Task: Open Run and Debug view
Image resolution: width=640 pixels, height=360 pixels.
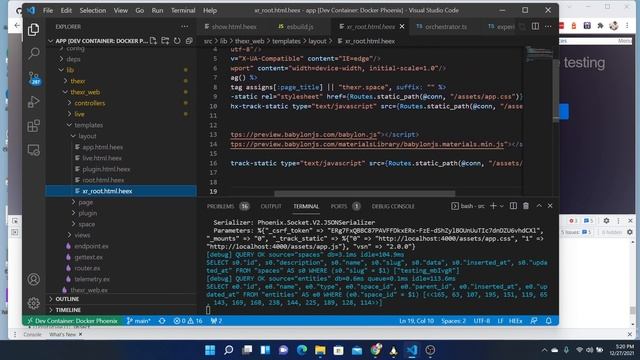Action: [x=33, y=102]
